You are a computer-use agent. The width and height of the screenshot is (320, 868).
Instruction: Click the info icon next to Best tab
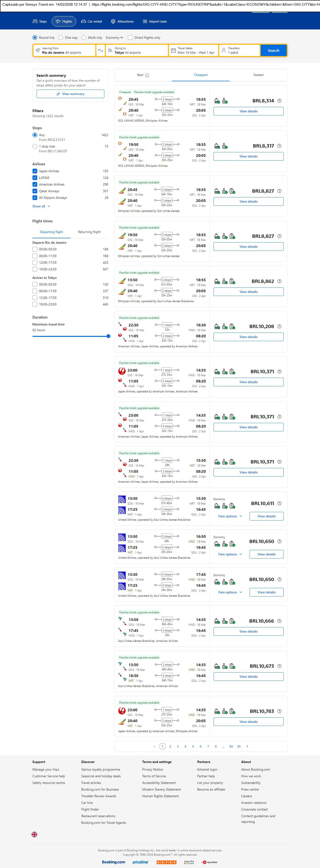click(x=147, y=75)
